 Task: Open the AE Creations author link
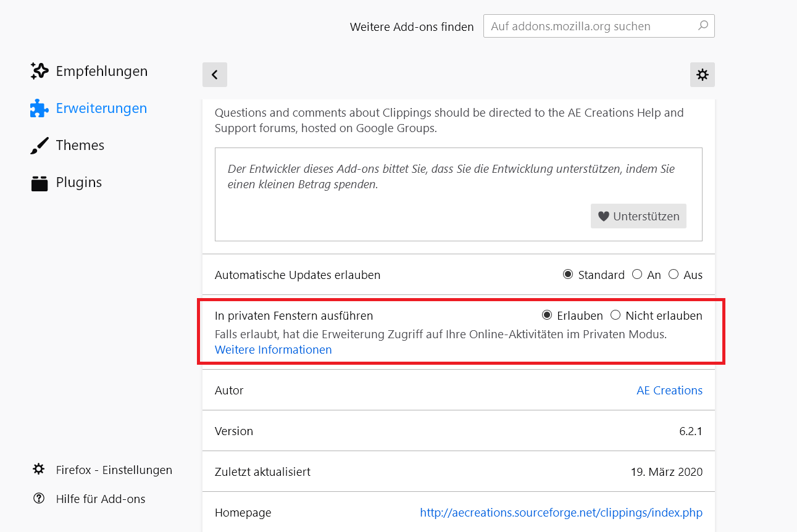point(669,391)
